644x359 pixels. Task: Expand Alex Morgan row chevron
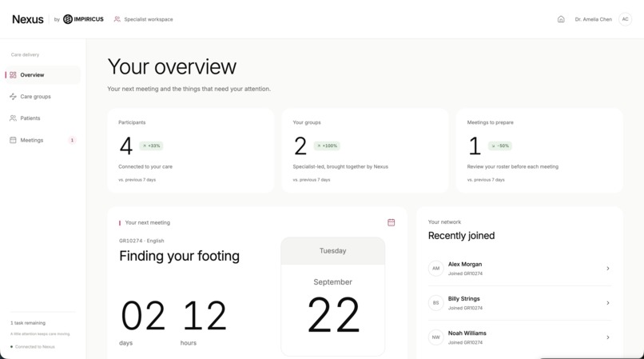click(x=608, y=269)
